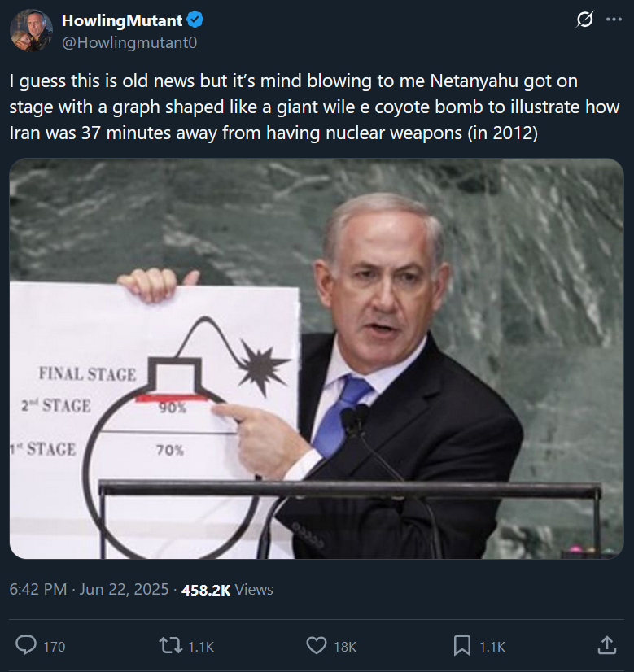Open the attached bomb diagram photo
Image resolution: width=634 pixels, height=672 pixels.
(317, 359)
